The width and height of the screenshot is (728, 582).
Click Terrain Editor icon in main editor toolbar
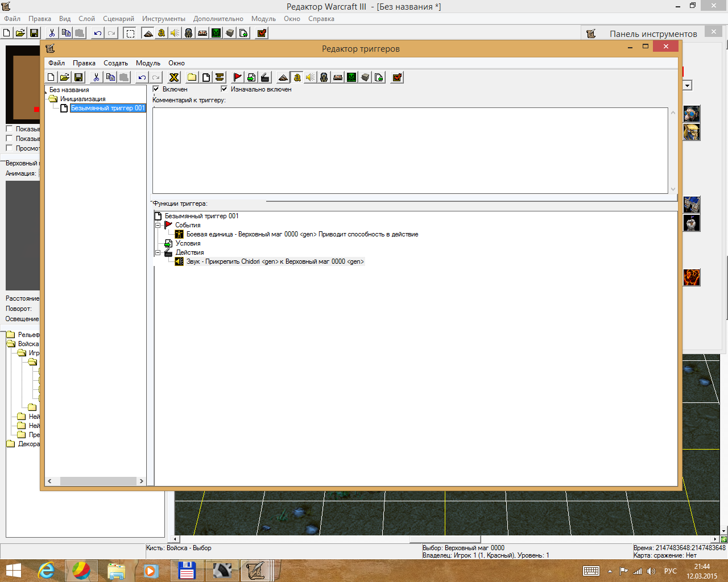(148, 33)
